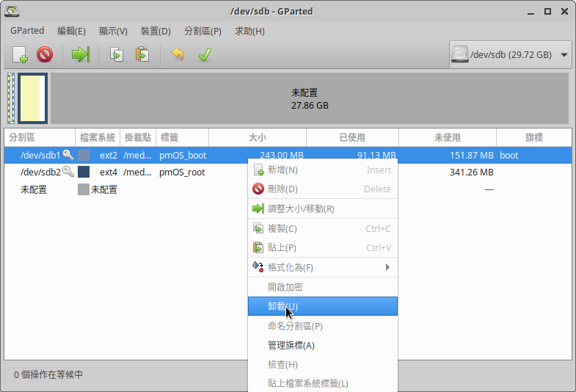
Task: Select the /dev/sdb2 partition row
Action: pos(40,172)
